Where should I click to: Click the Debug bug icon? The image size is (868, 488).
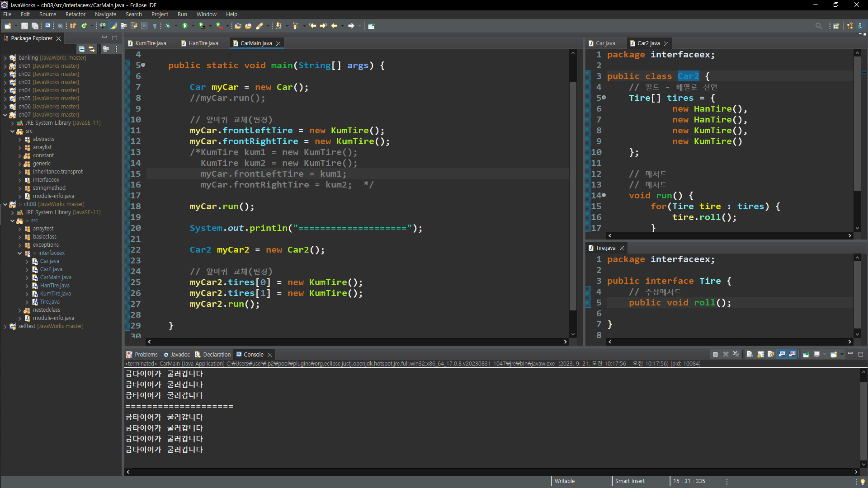pos(168,26)
